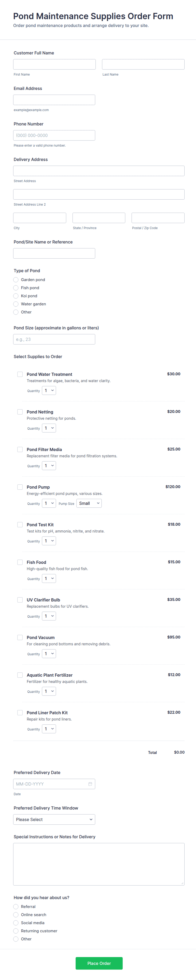Image resolution: width=196 pixels, height=980 pixels.
Task: Select the Returning customer radio option
Action: pyautogui.click(x=16, y=931)
